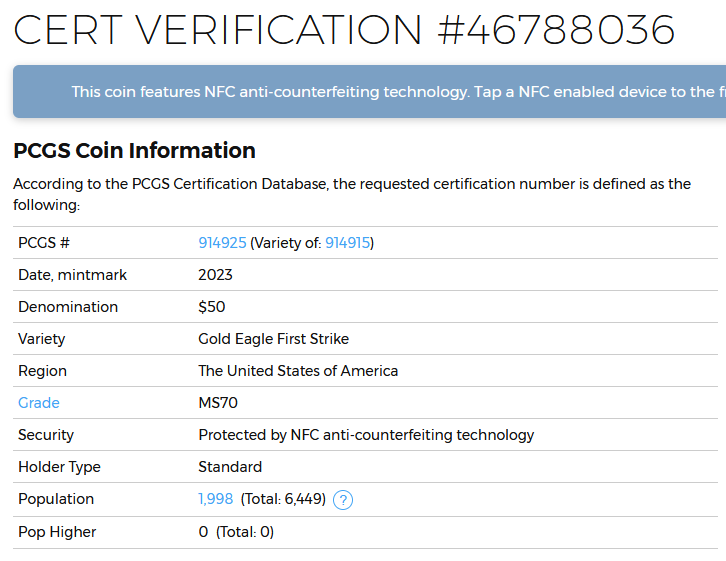Click the $50 denomination value
Image resolution: width=726 pixels, height=561 pixels.
point(212,307)
